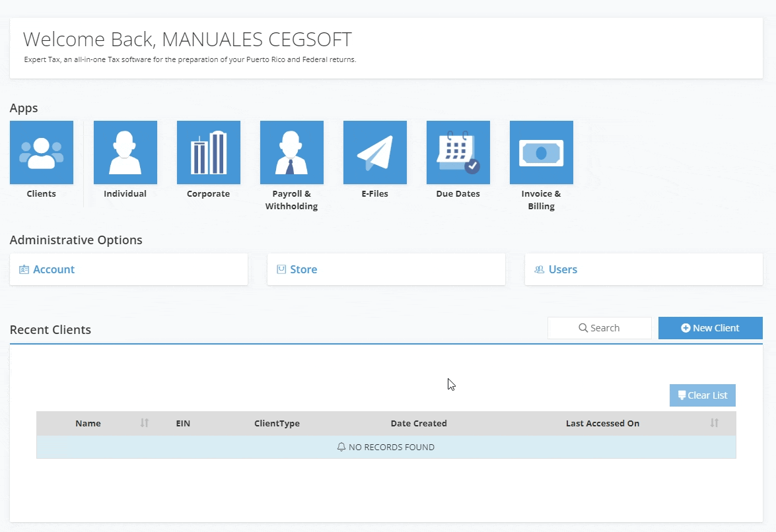The height and width of the screenshot is (532, 776).
Task: Sort by Last Accessed On arrows
Action: pyautogui.click(x=714, y=423)
